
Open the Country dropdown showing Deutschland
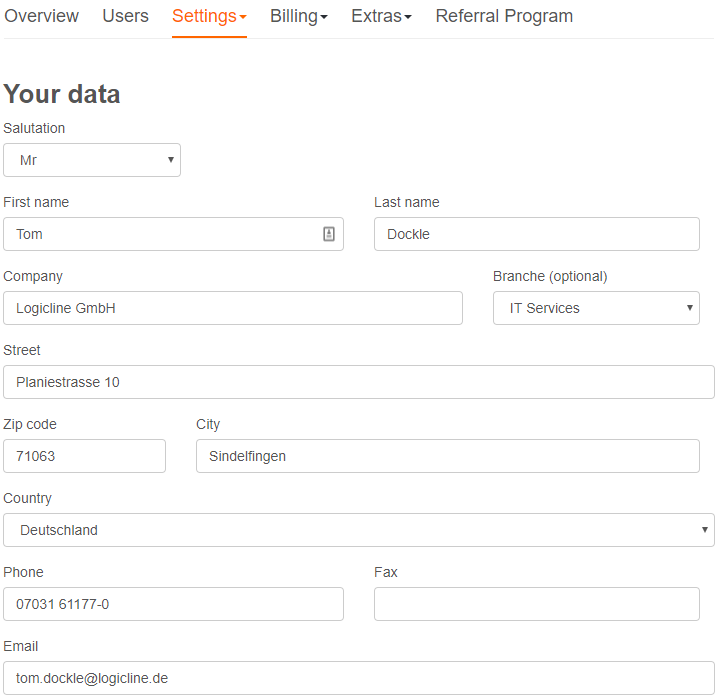[358, 530]
